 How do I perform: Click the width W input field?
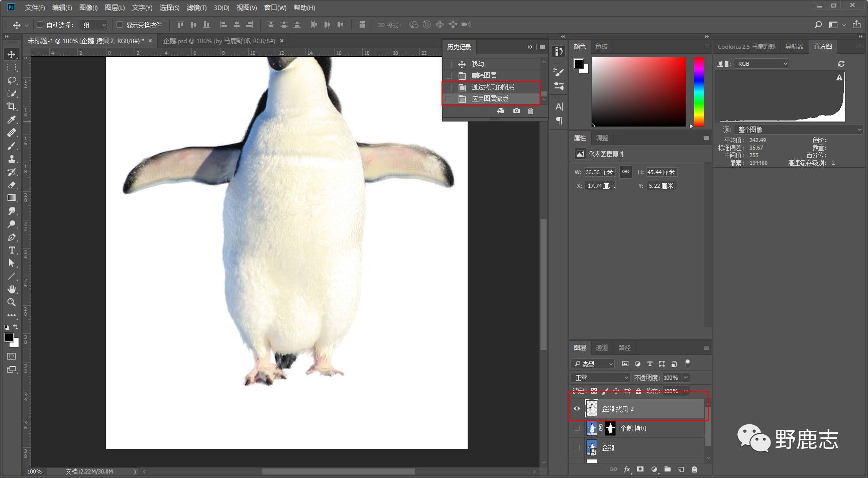click(x=599, y=172)
